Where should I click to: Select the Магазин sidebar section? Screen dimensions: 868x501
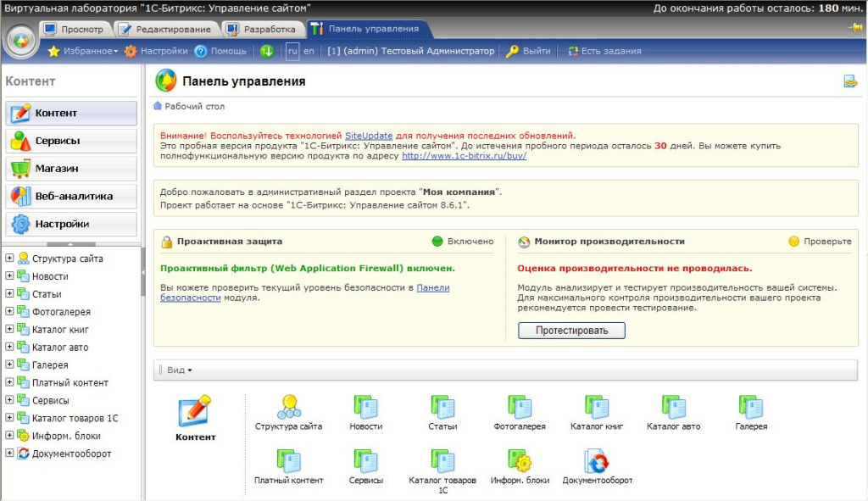71,169
